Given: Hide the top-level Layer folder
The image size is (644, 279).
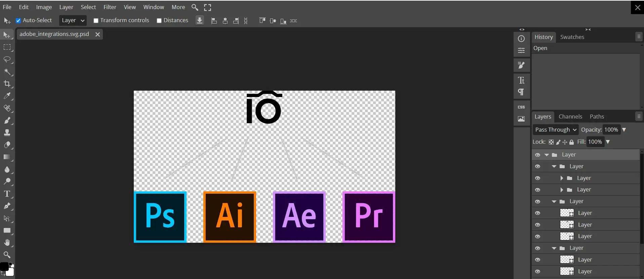Looking at the screenshot, I should pos(537,155).
